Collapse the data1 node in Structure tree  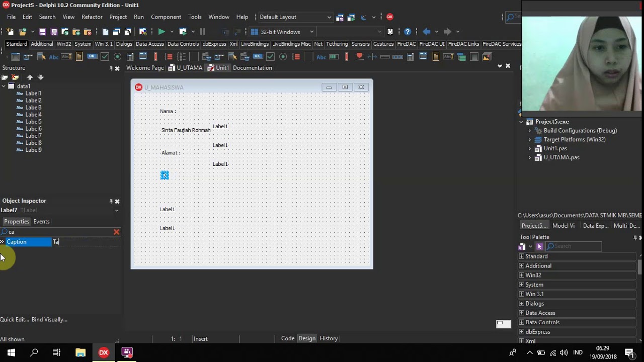(4, 86)
